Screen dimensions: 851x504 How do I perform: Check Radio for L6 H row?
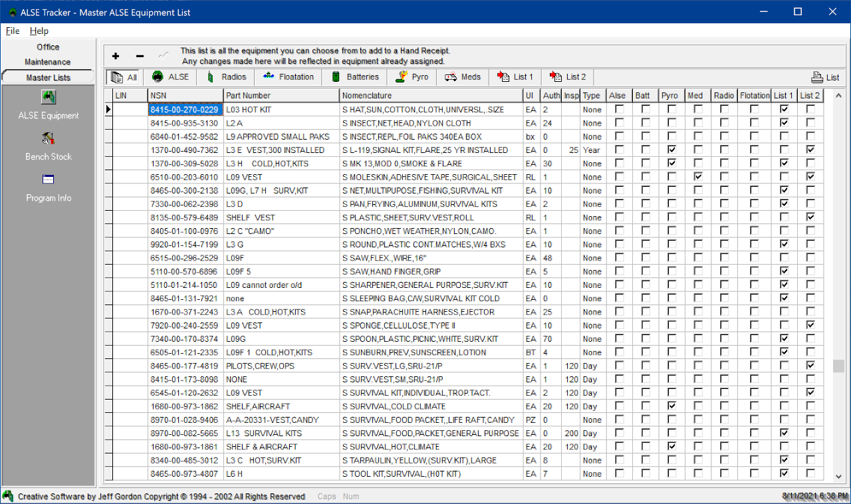click(723, 473)
